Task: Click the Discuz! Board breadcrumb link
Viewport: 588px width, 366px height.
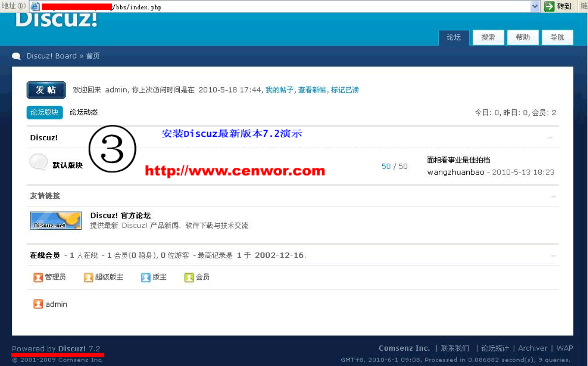Action: tap(51, 56)
